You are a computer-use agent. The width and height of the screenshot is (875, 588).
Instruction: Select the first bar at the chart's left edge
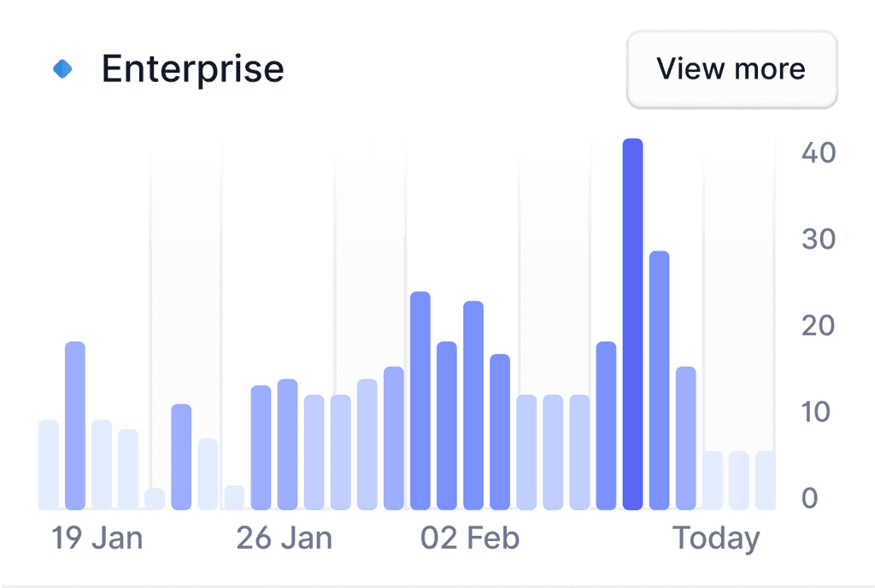[x=49, y=465]
